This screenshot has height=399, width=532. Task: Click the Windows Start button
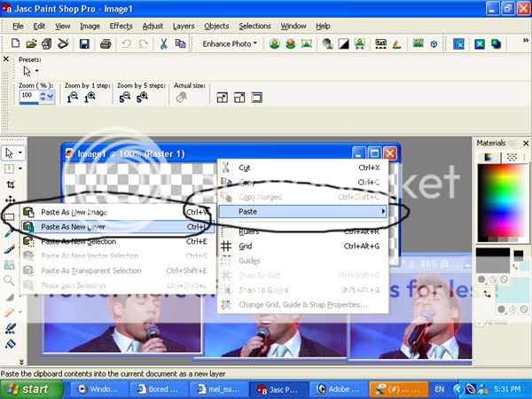[x=30, y=389]
